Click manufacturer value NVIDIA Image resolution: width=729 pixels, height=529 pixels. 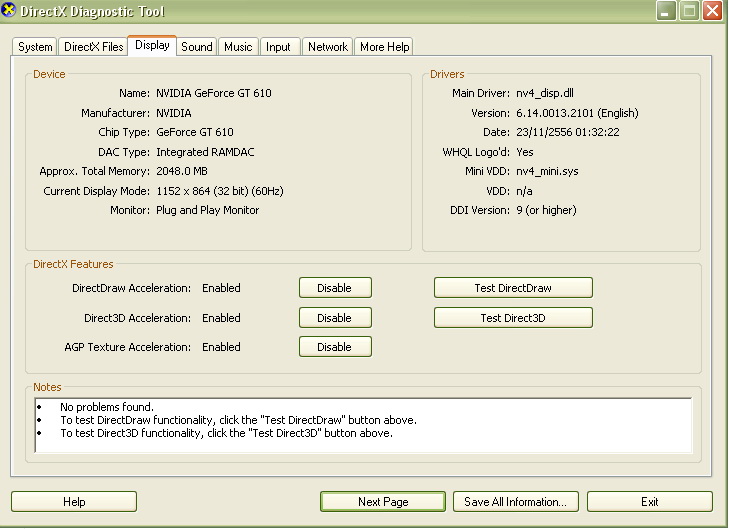pos(174,113)
